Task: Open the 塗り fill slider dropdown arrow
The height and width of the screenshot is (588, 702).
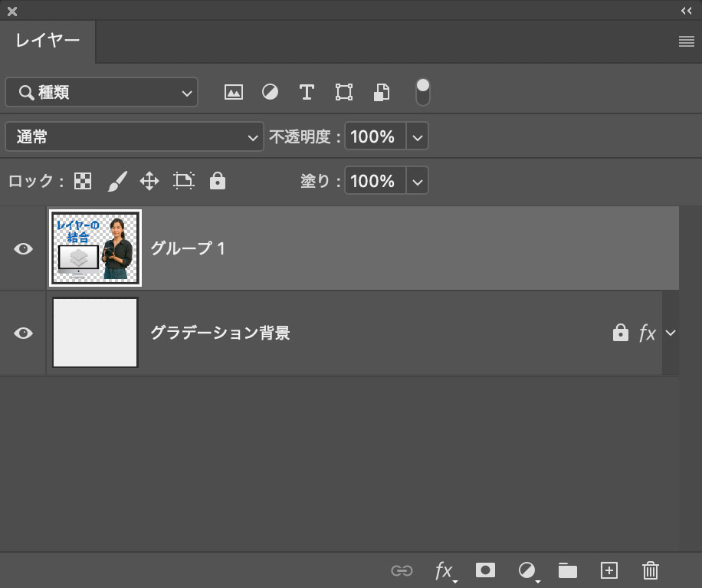Action: coord(417,181)
